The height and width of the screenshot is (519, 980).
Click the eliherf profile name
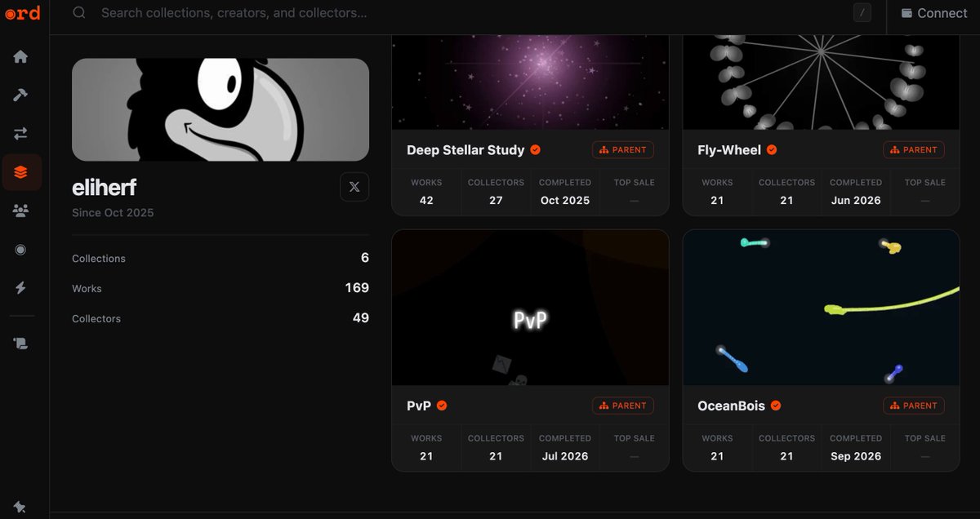pyautogui.click(x=105, y=189)
